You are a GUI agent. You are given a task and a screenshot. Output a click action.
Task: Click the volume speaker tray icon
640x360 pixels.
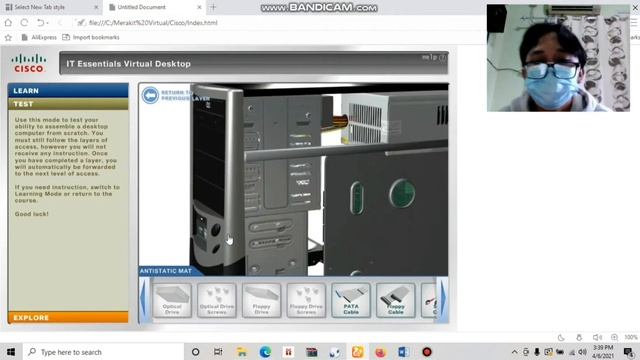583,352
